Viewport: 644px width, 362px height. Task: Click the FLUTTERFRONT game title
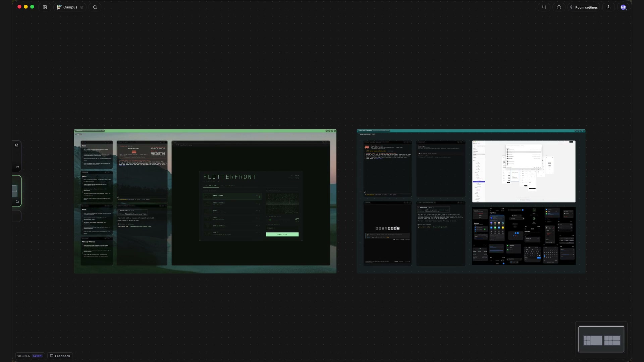tap(230, 177)
